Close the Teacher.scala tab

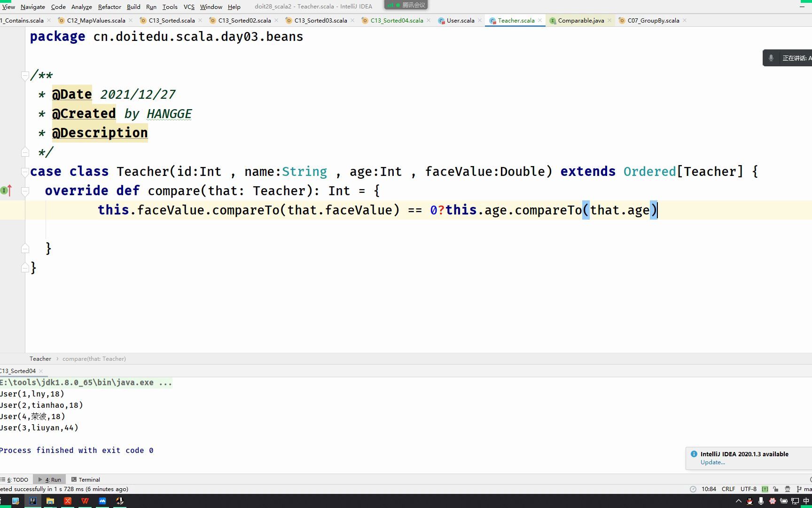coord(540,20)
